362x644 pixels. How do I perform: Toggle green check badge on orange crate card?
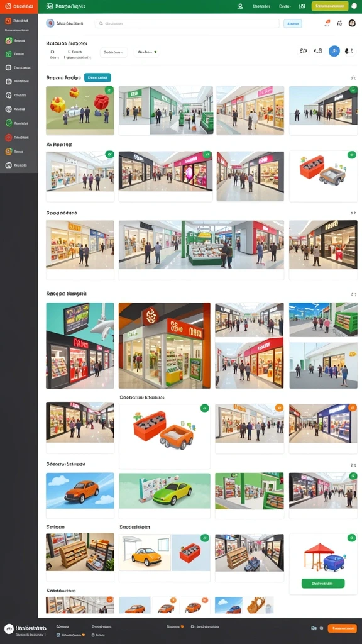[352, 155]
